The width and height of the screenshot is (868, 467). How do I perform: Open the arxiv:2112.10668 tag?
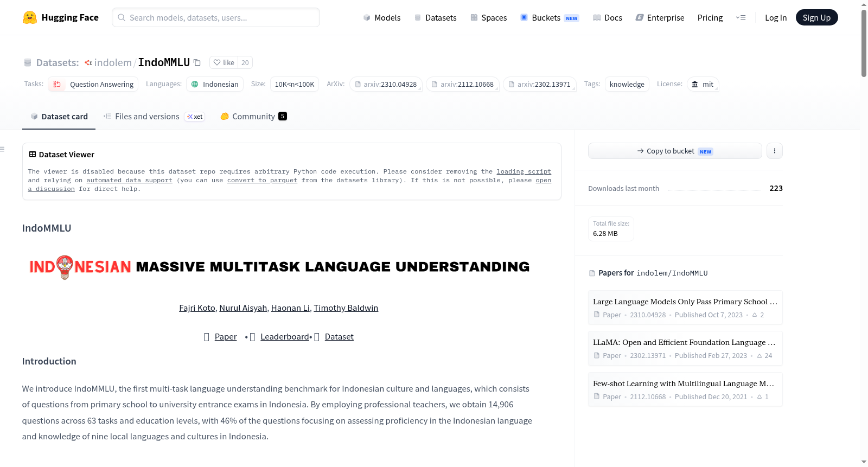(x=463, y=84)
